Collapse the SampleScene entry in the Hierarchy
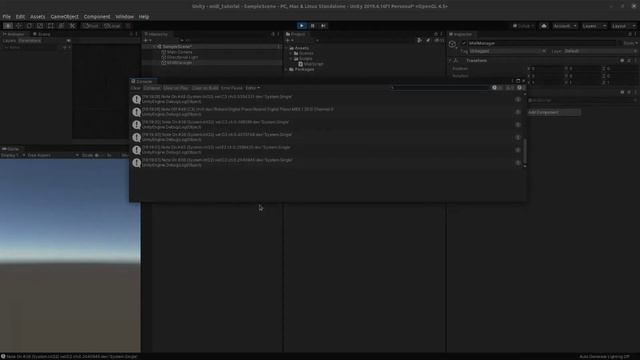 coord(154,47)
